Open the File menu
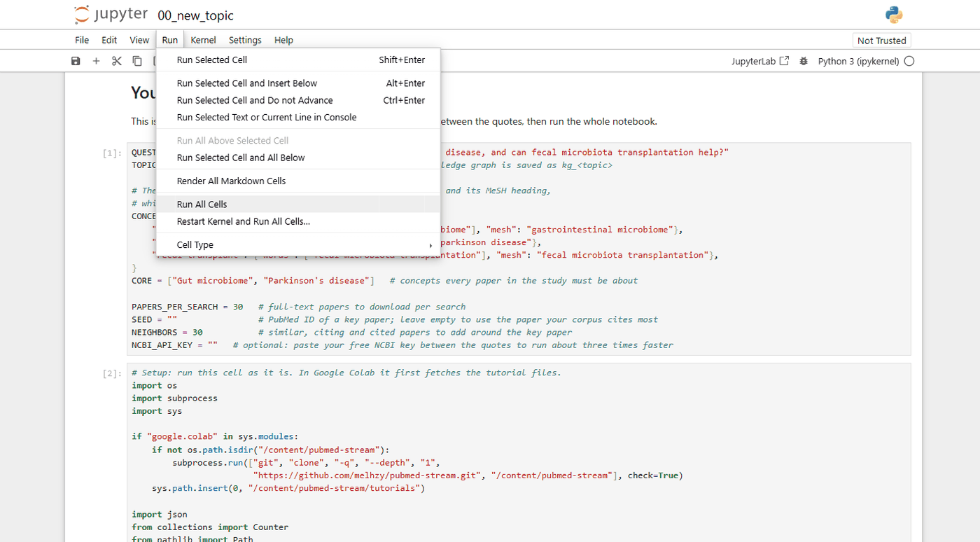 [82, 40]
